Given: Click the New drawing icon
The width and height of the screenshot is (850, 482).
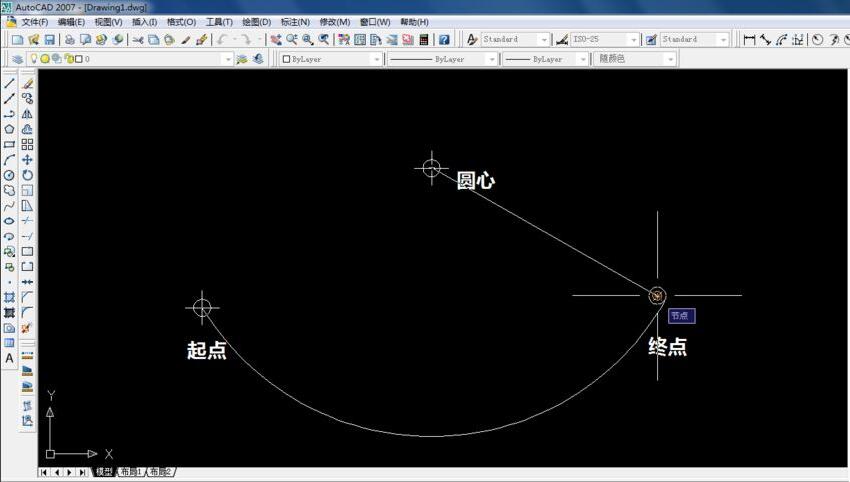Looking at the screenshot, I should [17, 40].
